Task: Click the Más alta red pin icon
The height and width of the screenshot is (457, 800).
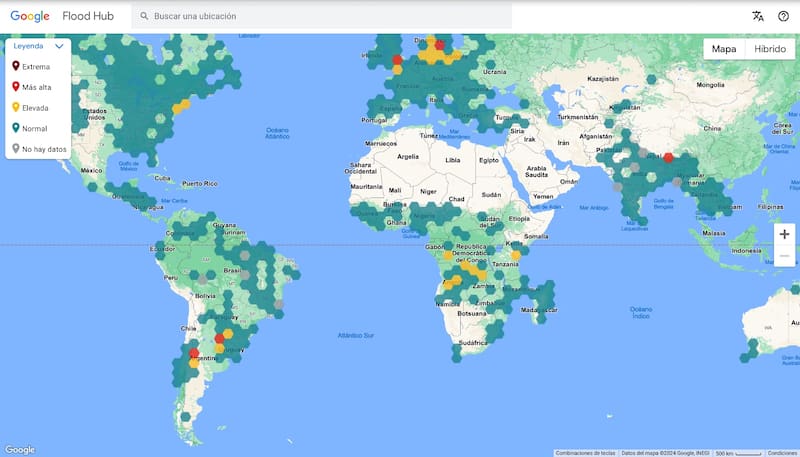Action: pos(15,87)
